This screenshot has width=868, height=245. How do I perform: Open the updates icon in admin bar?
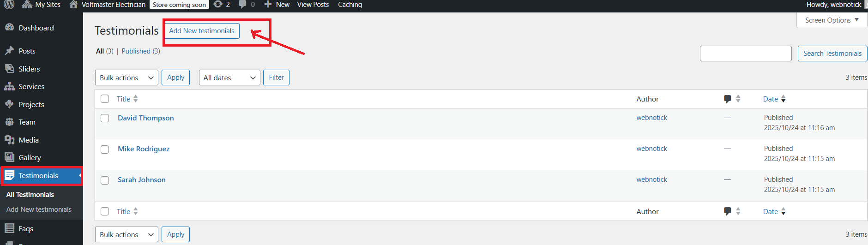[x=218, y=5]
